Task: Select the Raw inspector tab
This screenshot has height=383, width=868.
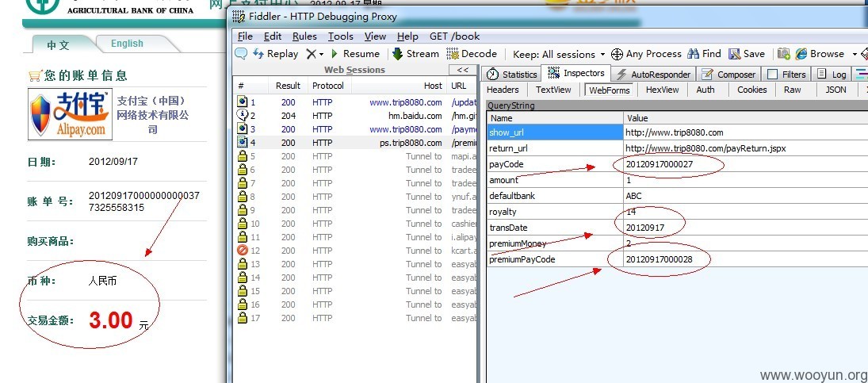Action: [x=792, y=90]
